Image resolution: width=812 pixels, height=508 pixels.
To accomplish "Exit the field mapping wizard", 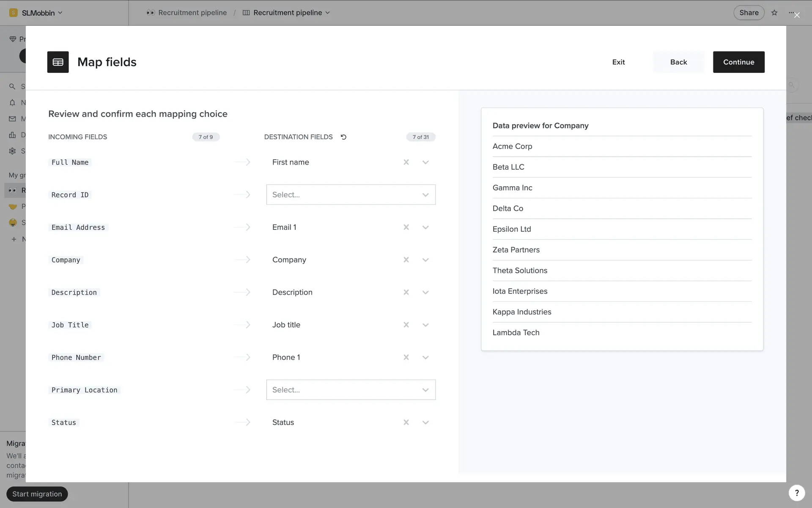I will 618,62.
